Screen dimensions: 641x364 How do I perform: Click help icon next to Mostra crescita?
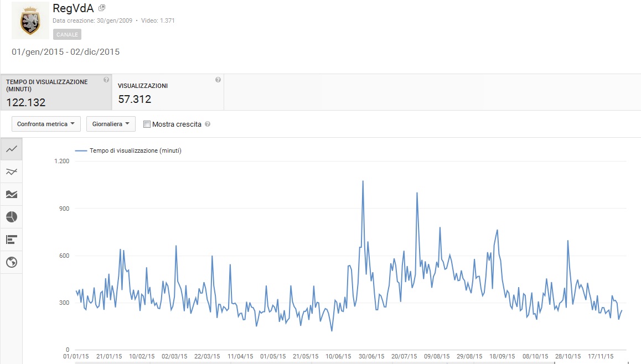[208, 124]
